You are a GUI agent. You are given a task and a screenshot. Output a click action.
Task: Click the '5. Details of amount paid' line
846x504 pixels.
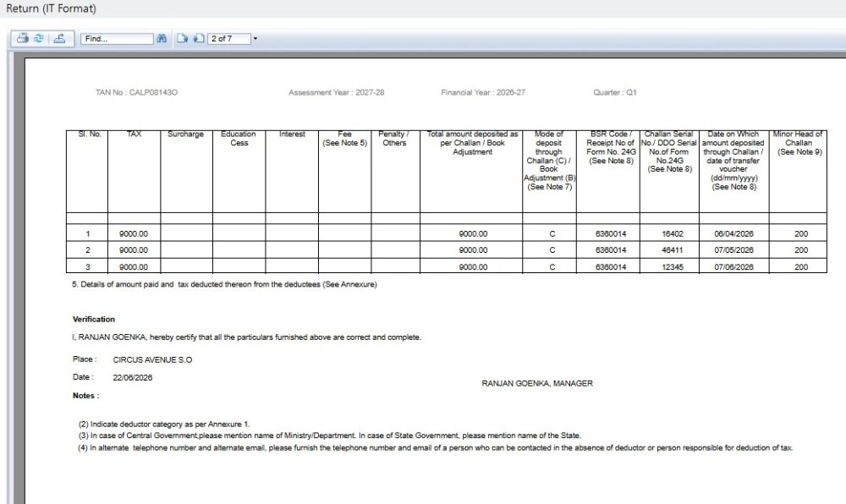click(224, 284)
